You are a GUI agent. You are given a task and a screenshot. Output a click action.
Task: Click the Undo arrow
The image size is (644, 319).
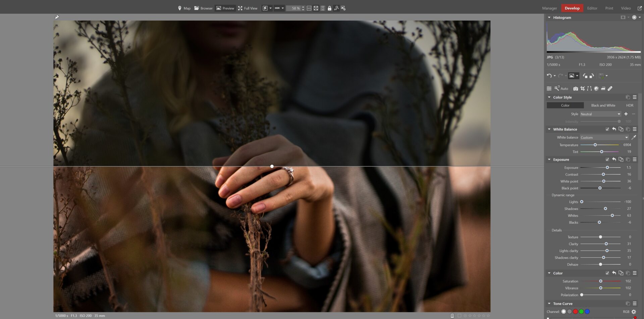(549, 76)
